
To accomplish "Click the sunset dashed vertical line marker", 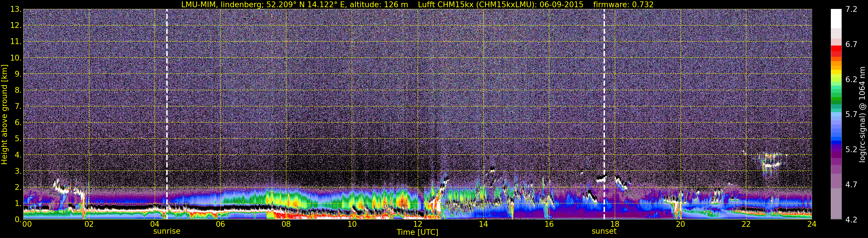I will [x=604, y=114].
